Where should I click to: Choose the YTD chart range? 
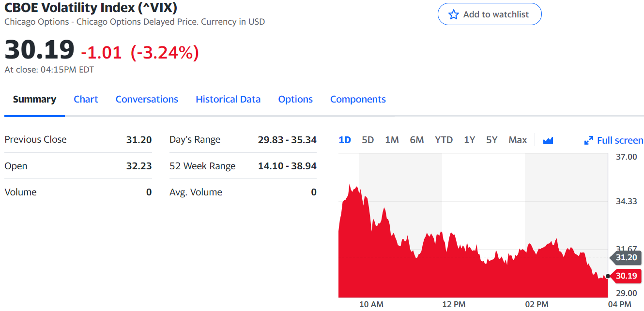[444, 140]
